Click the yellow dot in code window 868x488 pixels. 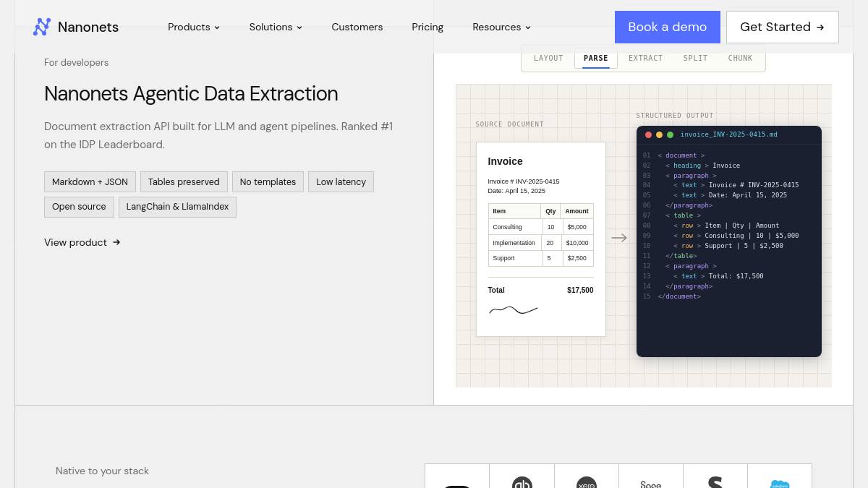[659, 134]
